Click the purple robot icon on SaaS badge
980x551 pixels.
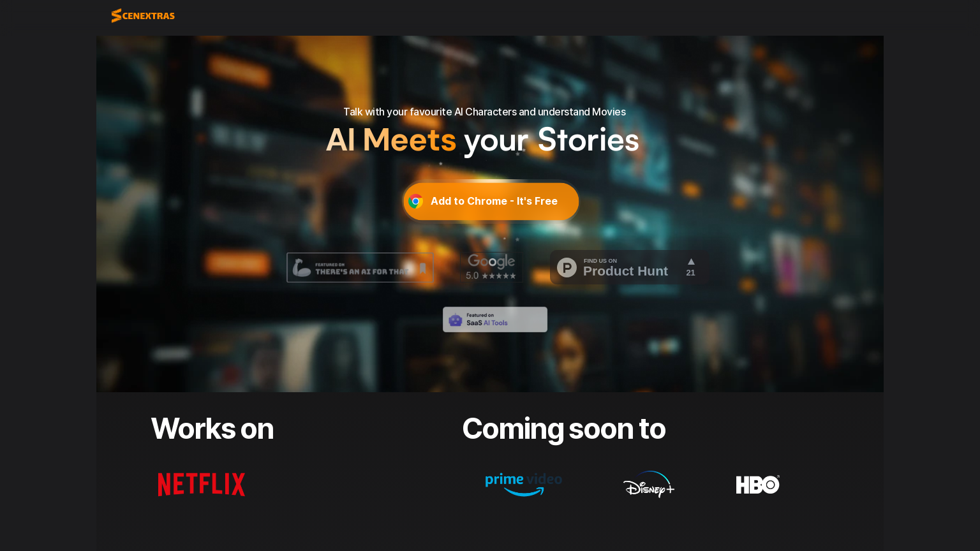coord(456,320)
